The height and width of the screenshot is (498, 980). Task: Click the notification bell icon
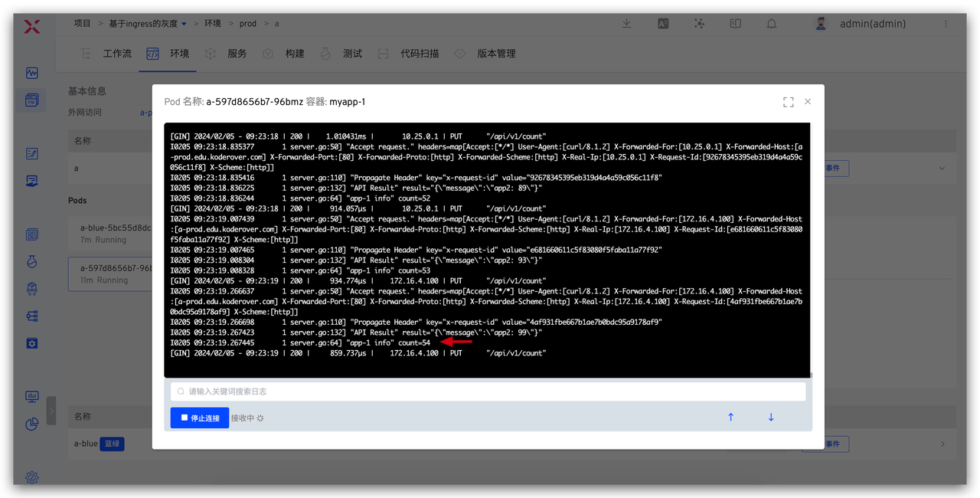771,24
